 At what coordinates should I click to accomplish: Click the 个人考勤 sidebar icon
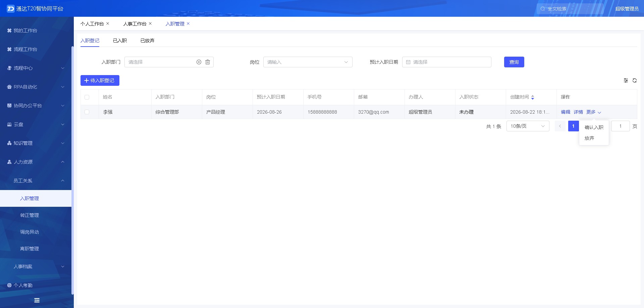pos(9,285)
